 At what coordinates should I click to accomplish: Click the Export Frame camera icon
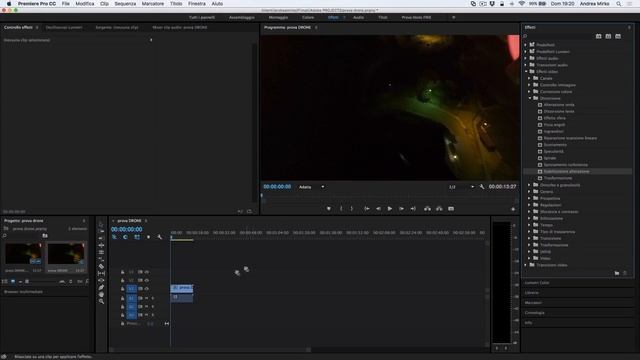(451, 209)
